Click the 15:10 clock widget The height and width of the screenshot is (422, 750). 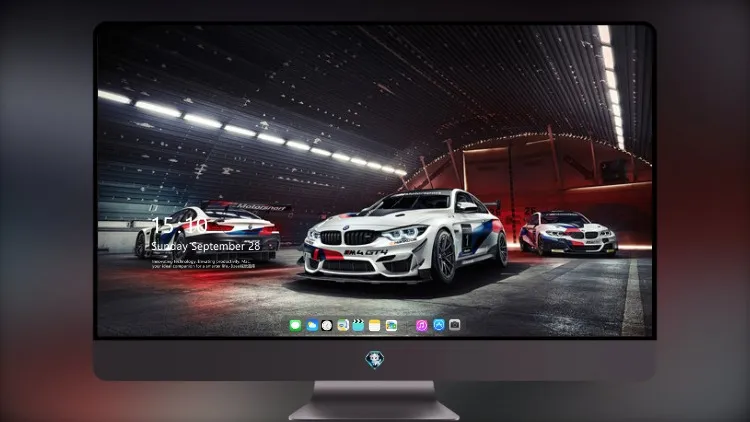tap(179, 225)
